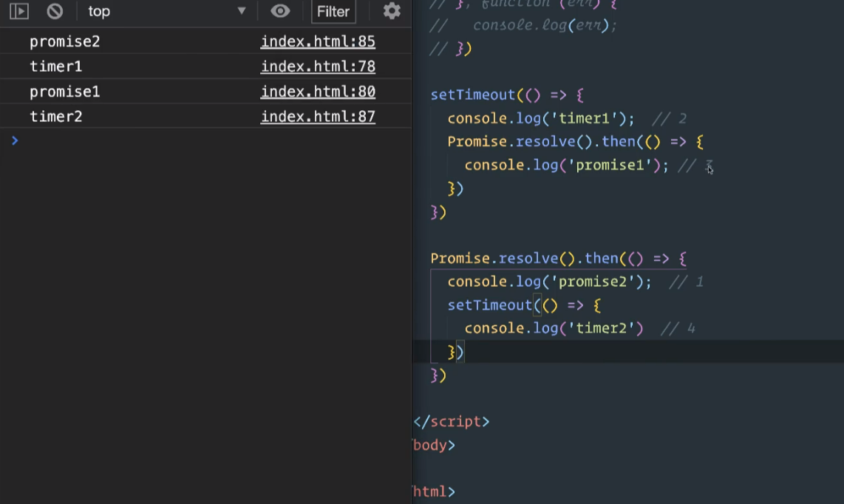The height and width of the screenshot is (504, 844).
Task: Open source link index.html:85
Action: (x=318, y=41)
